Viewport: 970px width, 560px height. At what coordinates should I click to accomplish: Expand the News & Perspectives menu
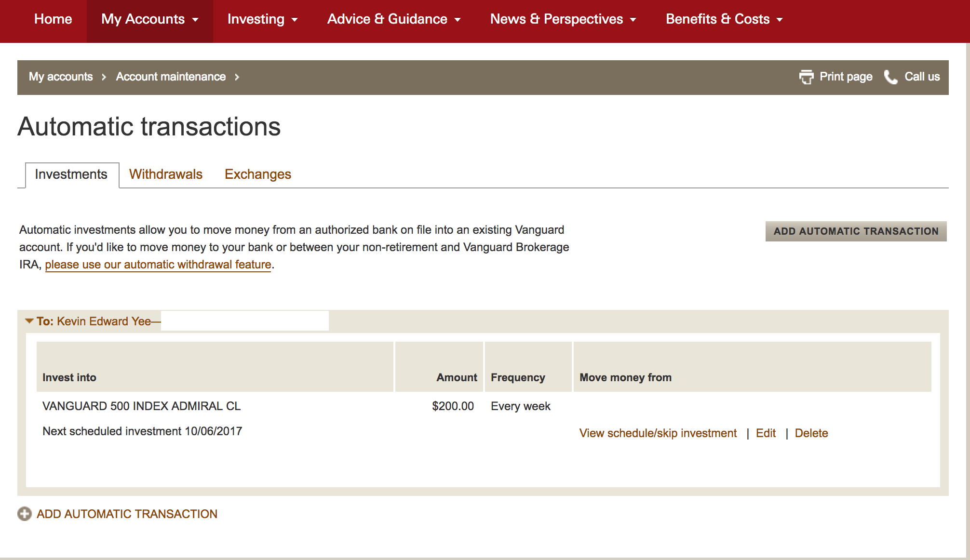pyautogui.click(x=563, y=19)
